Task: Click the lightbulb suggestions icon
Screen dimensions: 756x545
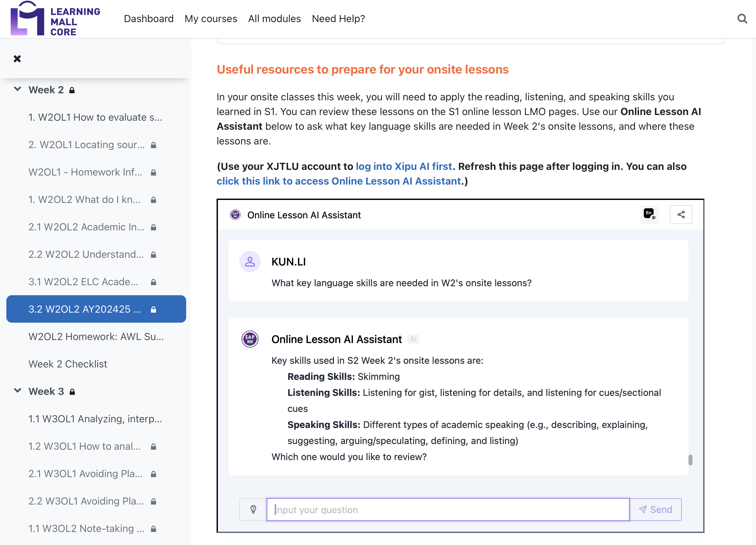Action: [253, 509]
